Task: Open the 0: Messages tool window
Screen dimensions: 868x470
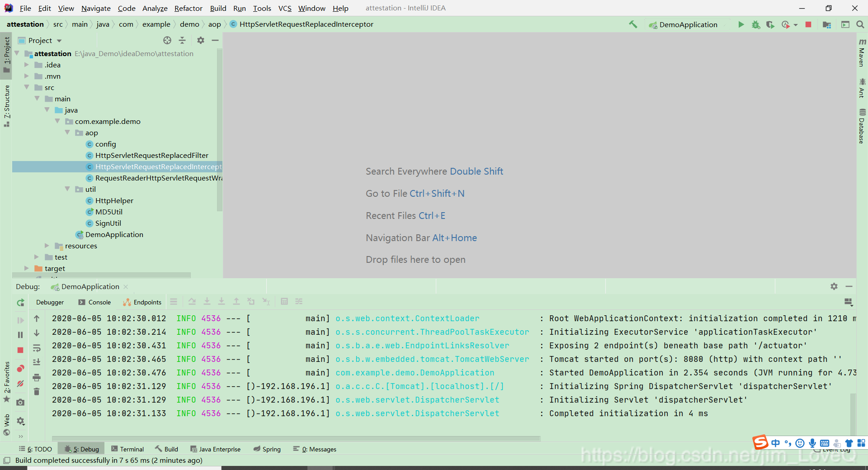Action: pos(315,449)
